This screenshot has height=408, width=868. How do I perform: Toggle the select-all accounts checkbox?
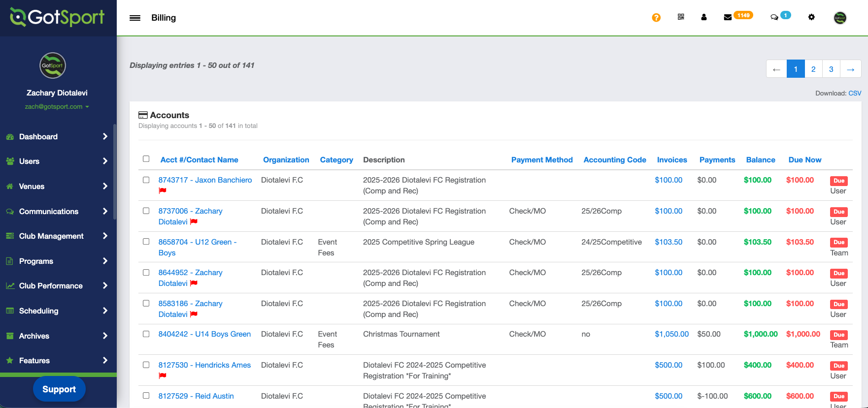(146, 159)
